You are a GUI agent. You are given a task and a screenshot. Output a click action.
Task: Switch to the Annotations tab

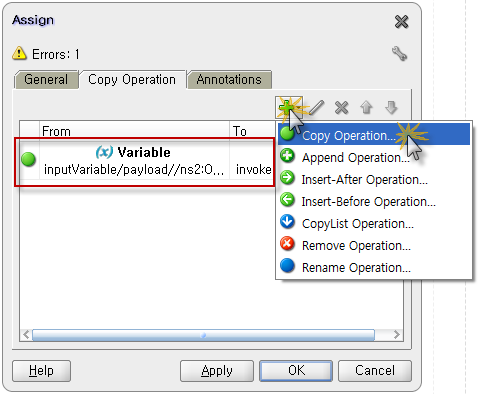click(x=229, y=80)
